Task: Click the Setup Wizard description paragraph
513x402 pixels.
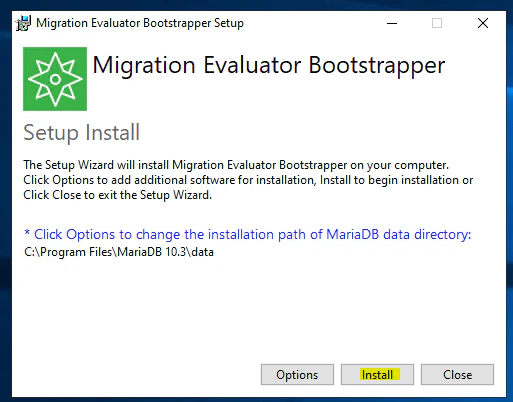Action: pyautogui.click(x=248, y=180)
